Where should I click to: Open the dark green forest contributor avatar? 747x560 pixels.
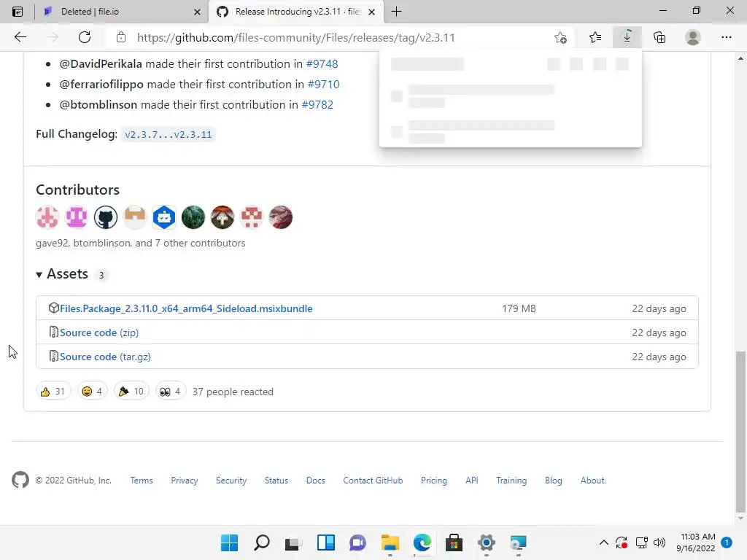(193, 217)
